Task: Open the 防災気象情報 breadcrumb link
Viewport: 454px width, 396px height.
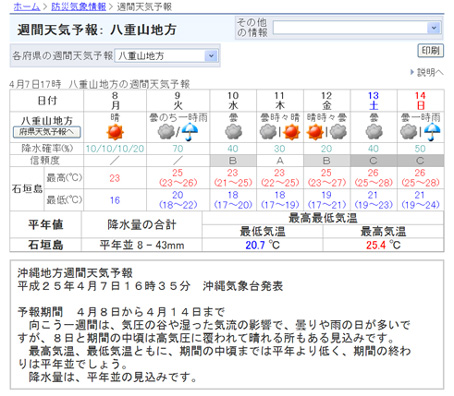Action: [78, 6]
